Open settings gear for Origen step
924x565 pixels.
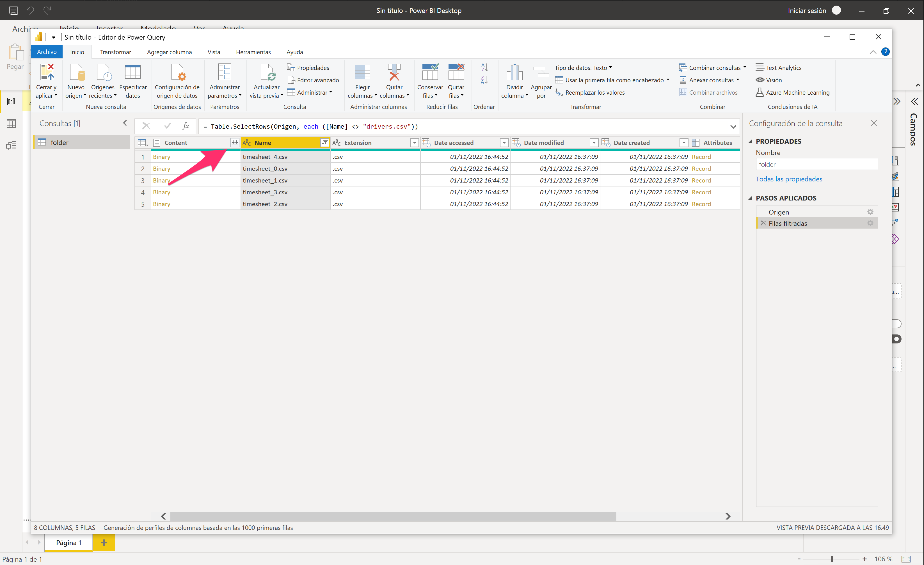(870, 212)
